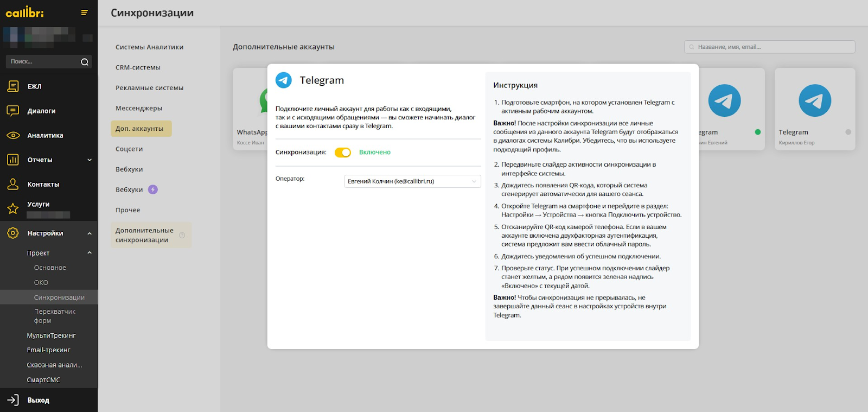Image resolution: width=868 pixels, height=412 pixels.
Task: Click the Контакты person icon
Action: (13, 184)
